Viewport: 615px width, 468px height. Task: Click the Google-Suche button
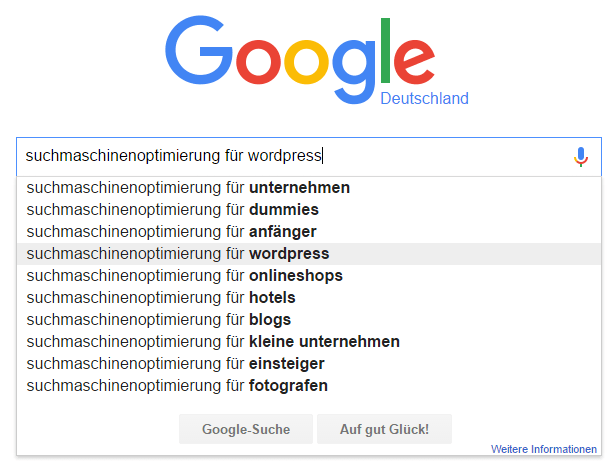(246, 429)
